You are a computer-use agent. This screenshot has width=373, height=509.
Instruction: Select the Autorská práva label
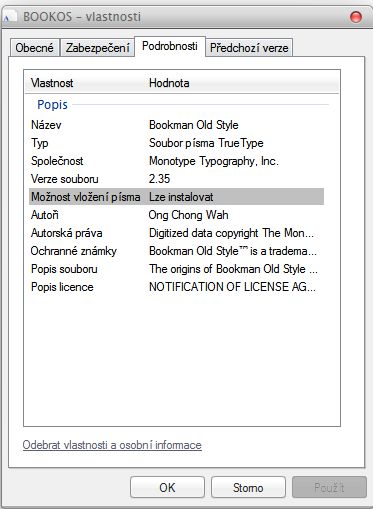coord(66,233)
